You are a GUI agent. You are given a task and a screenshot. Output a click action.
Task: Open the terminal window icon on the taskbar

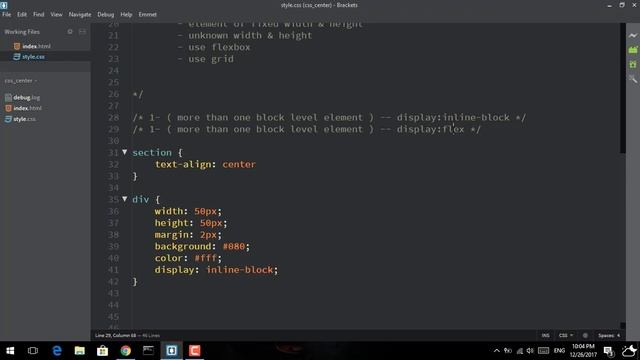click(x=148, y=351)
